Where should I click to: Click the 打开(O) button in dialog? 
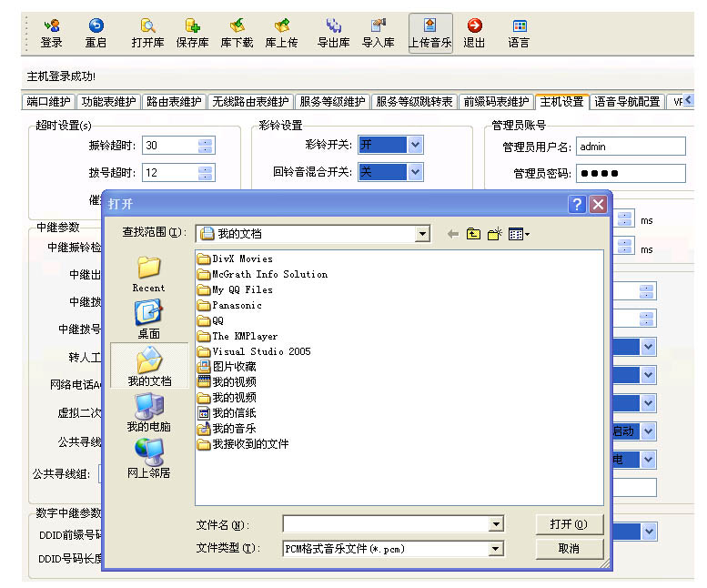(x=569, y=524)
